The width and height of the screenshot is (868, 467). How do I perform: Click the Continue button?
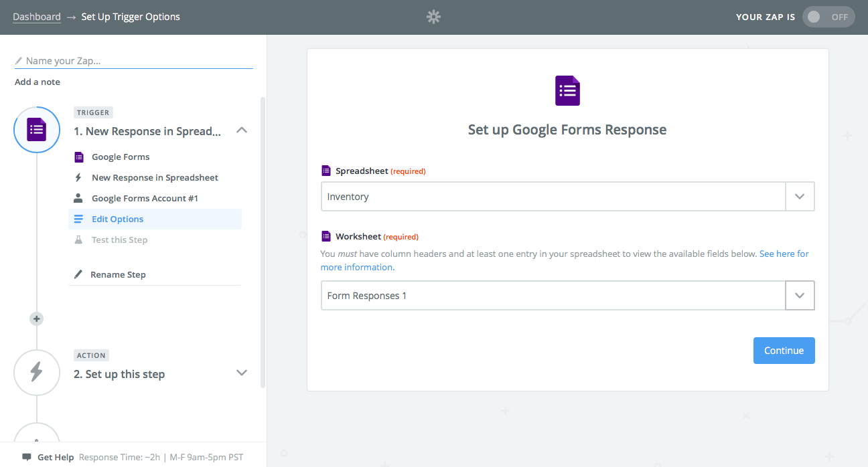tap(784, 351)
